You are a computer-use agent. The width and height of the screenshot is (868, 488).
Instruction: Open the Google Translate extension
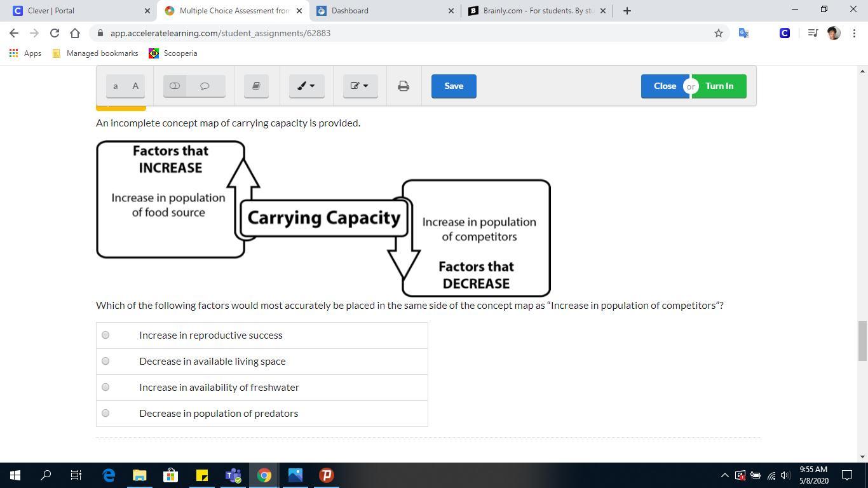point(743,33)
